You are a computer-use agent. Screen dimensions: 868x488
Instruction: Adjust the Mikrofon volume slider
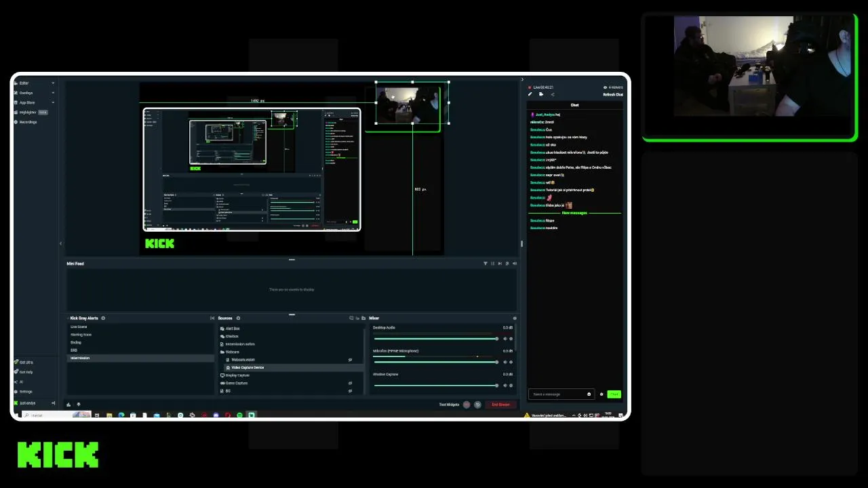435,362
